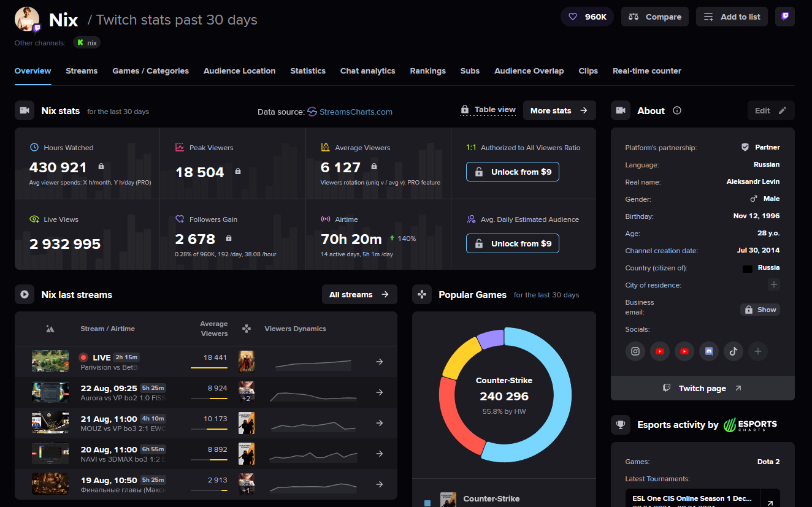Open the 19 Aug, 10:50 stream arrow
This screenshot has width=812, height=507.
[380, 484]
